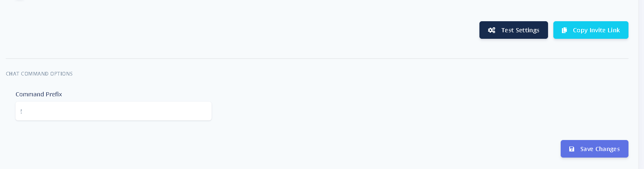Click the floppy disk icon on Save Changes
This screenshot has width=644, height=169.
(572, 149)
